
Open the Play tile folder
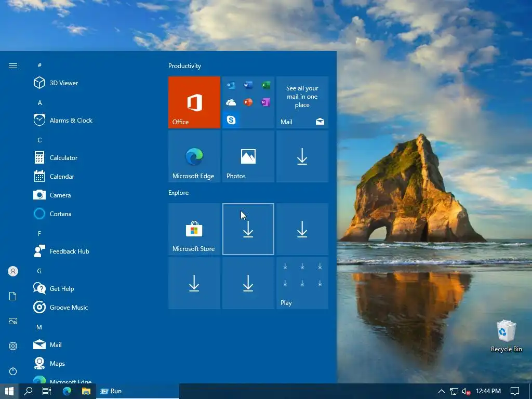302,283
